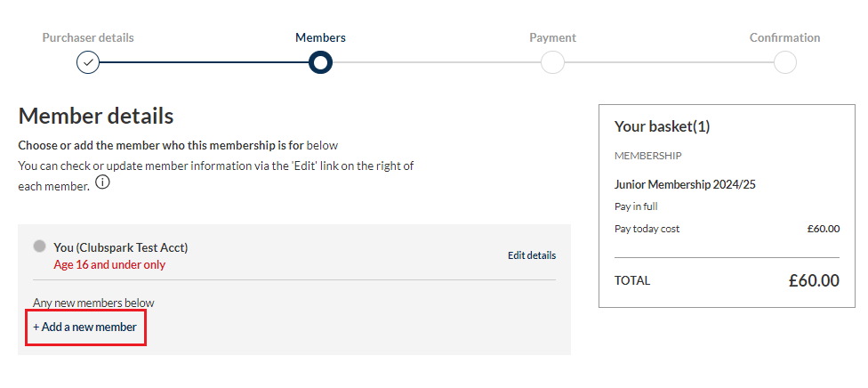Select the You (Clubspark Test Acct) radio button
Screen dimensions: 868x388
[39, 247]
